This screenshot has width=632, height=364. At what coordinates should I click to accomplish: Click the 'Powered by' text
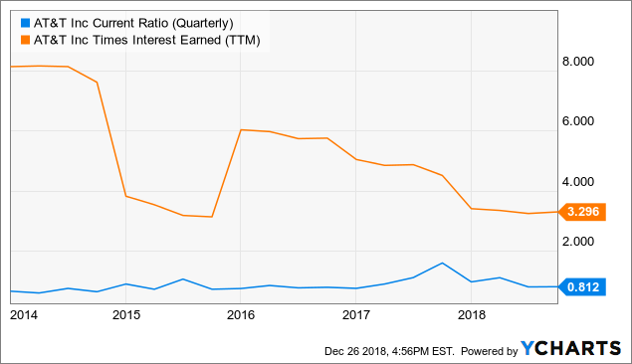tap(489, 351)
